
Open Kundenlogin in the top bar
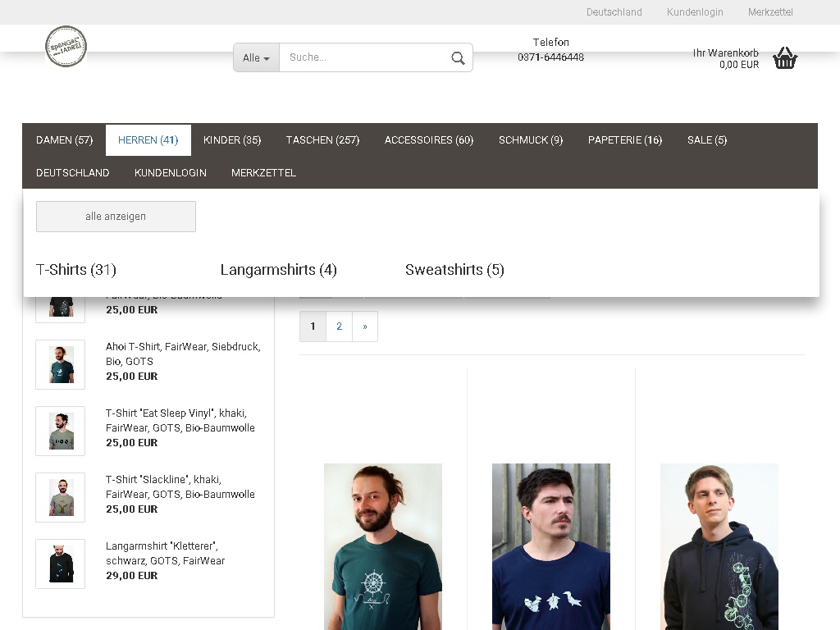pos(695,12)
